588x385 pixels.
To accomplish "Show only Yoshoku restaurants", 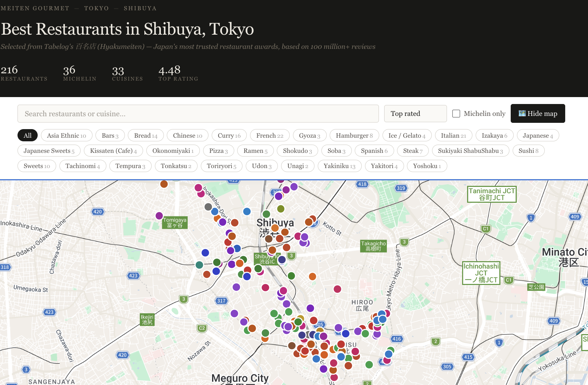I will [427, 166].
